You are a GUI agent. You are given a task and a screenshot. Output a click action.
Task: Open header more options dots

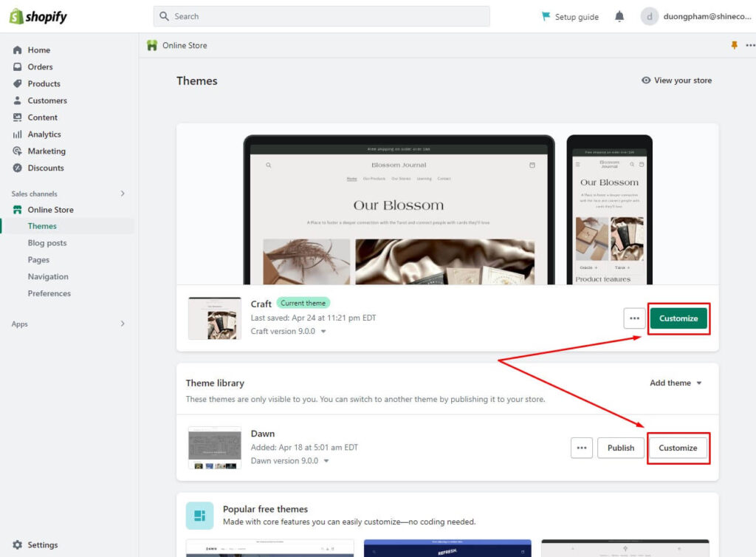tap(750, 45)
